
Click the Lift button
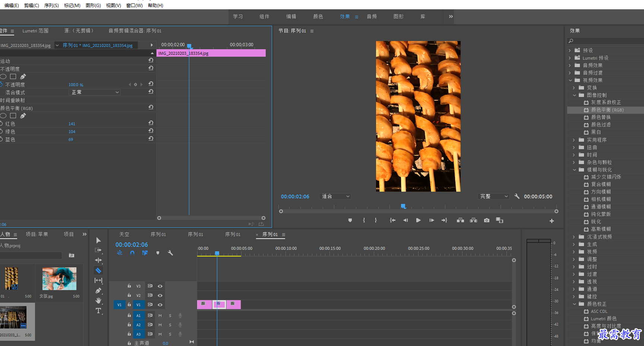click(x=461, y=220)
